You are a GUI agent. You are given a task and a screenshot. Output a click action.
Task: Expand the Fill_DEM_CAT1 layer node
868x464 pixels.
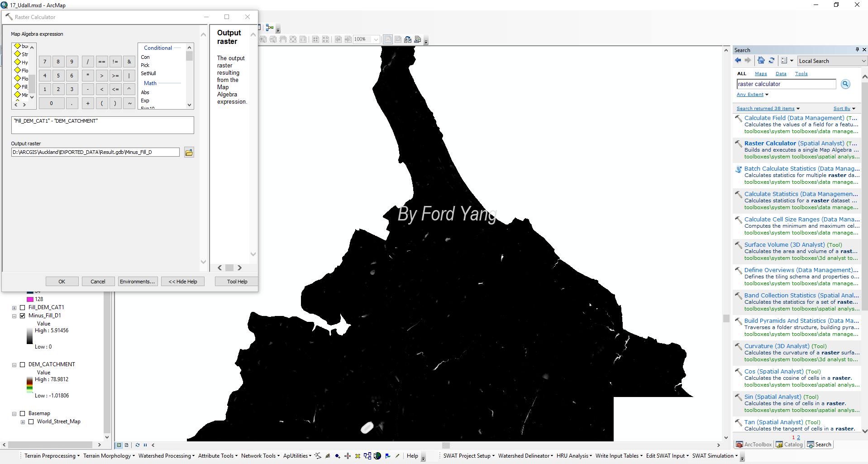point(14,308)
